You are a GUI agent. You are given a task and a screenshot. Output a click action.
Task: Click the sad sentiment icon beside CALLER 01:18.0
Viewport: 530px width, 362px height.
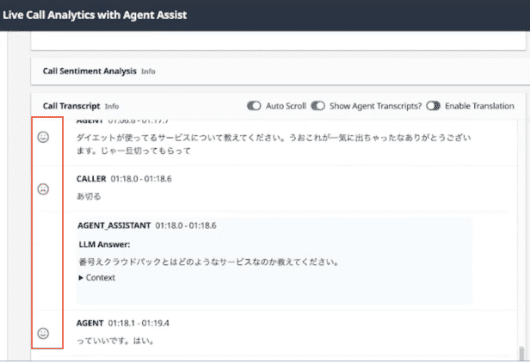click(x=43, y=189)
